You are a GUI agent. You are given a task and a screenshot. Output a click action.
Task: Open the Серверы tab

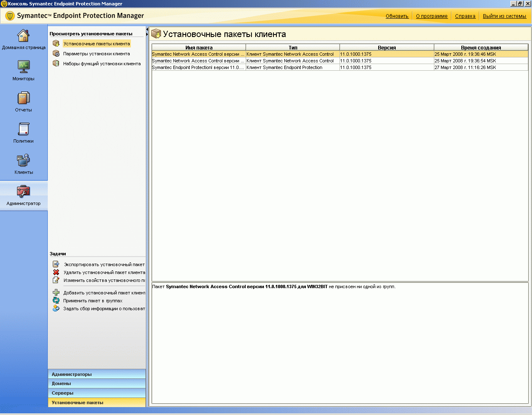[97, 393]
